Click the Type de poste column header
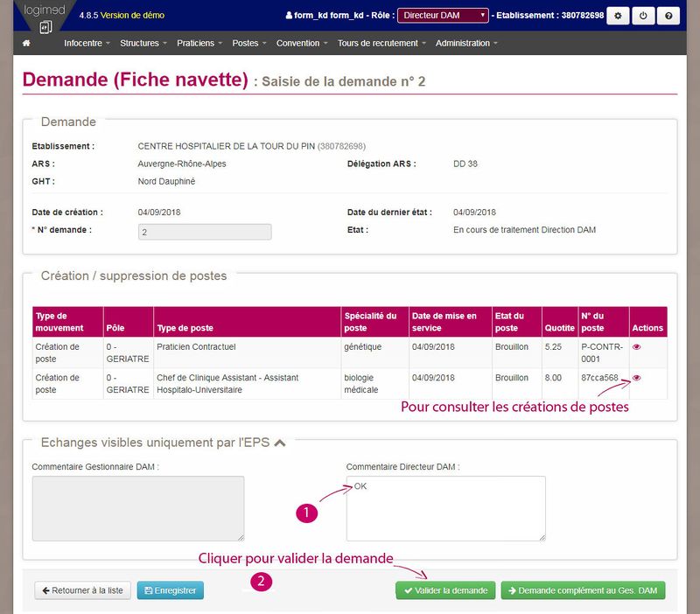 (x=247, y=322)
